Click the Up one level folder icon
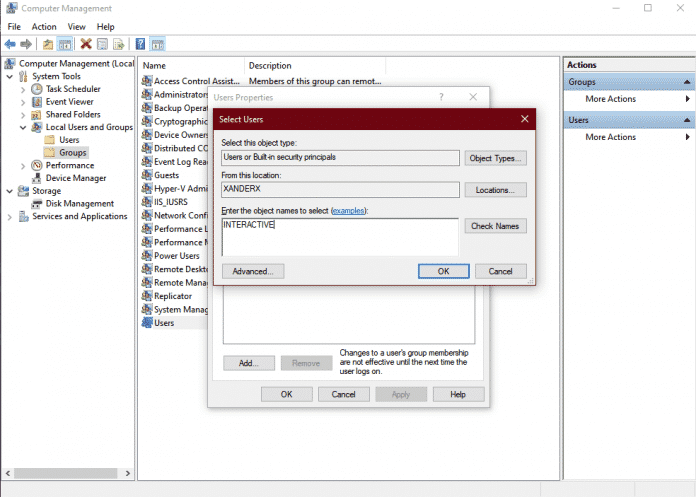Viewport: 696px width, 497px height. pyautogui.click(x=48, y=44)
